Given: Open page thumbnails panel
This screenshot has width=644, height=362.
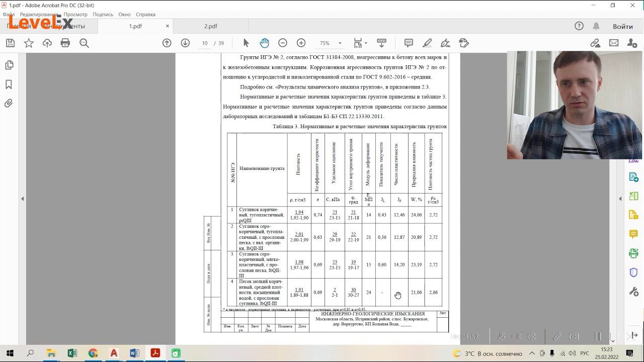Looking at the screenshot, I should 9,65.
